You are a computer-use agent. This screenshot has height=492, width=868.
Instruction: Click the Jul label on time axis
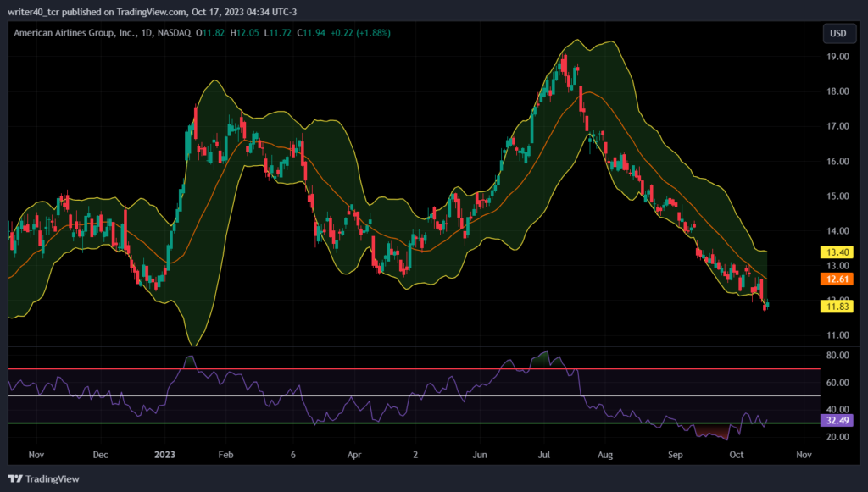click(544, 455)
